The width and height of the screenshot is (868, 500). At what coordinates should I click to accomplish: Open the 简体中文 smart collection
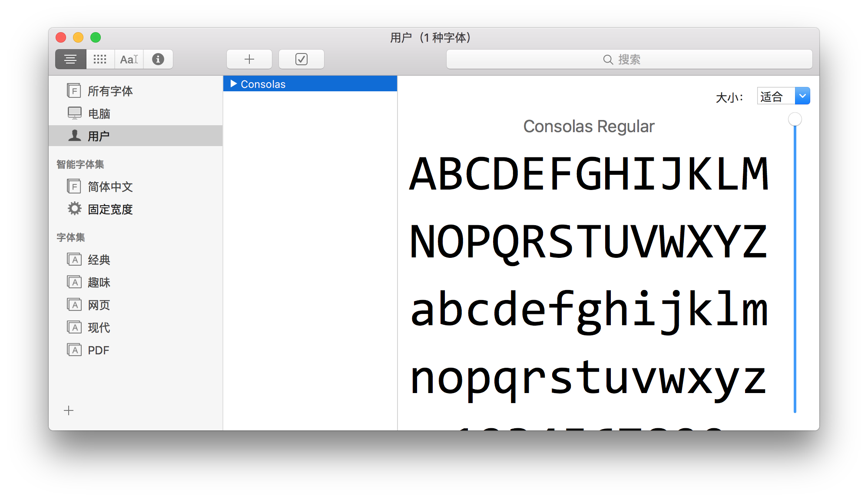136,187
